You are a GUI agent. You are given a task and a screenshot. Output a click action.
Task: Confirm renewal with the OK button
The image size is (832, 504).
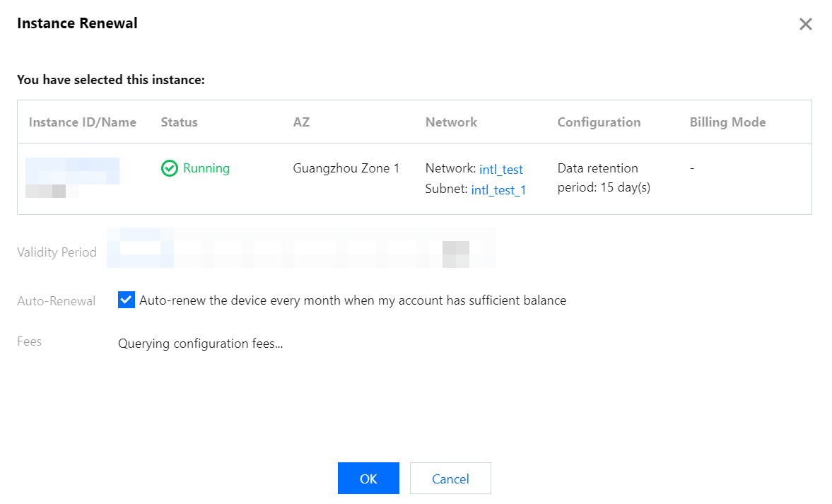click(x=368, y=479)
